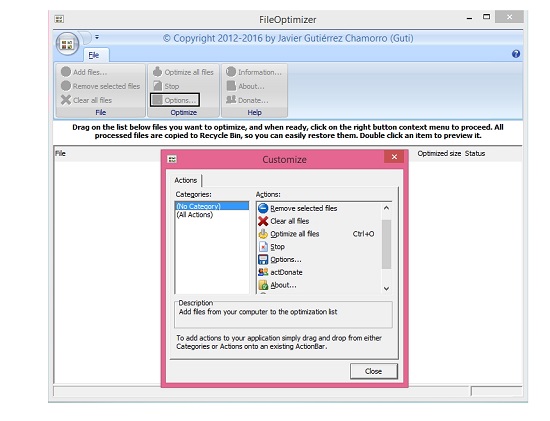This screenshot has height=421, width=550.
Task: Click the Optimized size column header
Action: 439,153
